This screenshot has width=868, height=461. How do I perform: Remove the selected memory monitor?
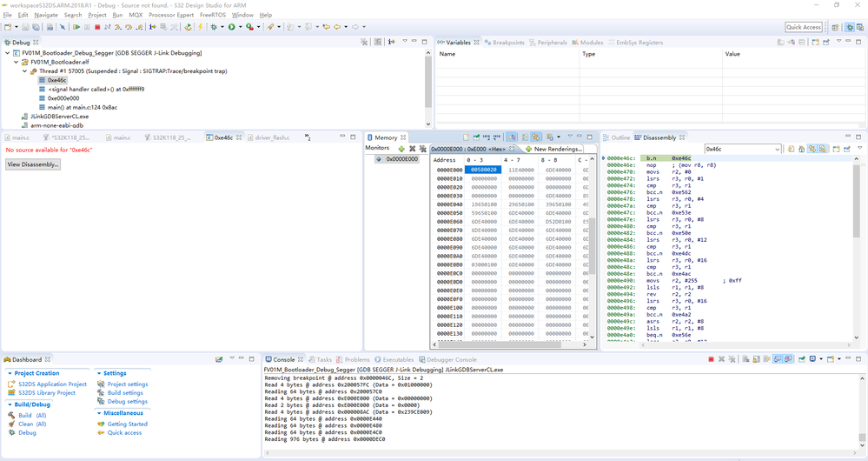pyautogui.click(x=411, y=149)
